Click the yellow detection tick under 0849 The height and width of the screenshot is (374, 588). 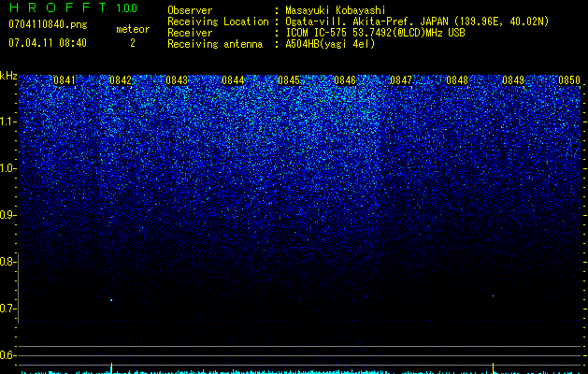point(494,367)
